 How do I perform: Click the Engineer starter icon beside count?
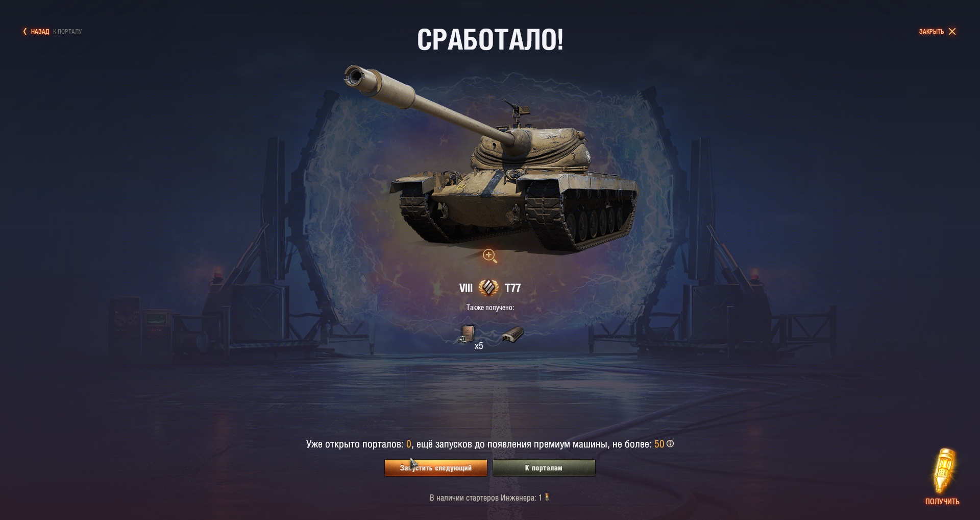(547, 497)
